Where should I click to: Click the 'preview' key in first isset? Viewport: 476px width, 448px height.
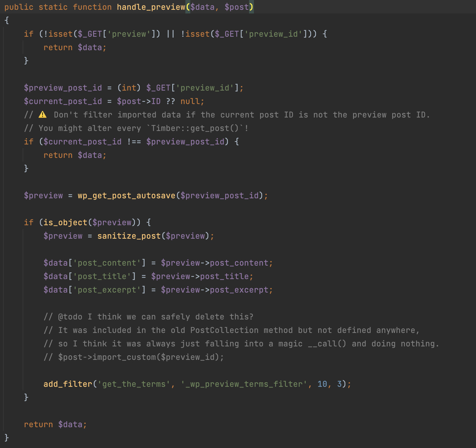click(x=129, y=34)
